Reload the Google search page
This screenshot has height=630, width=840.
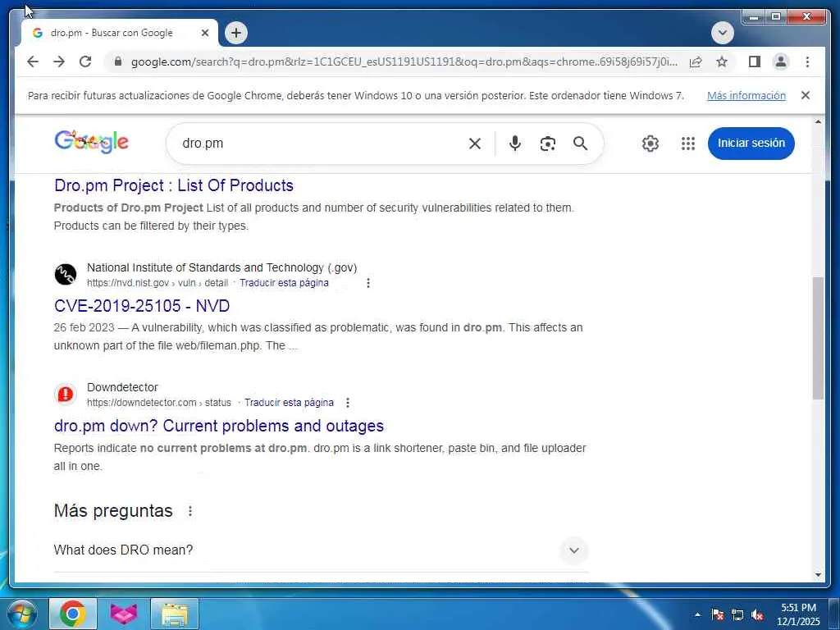point(85,62)
